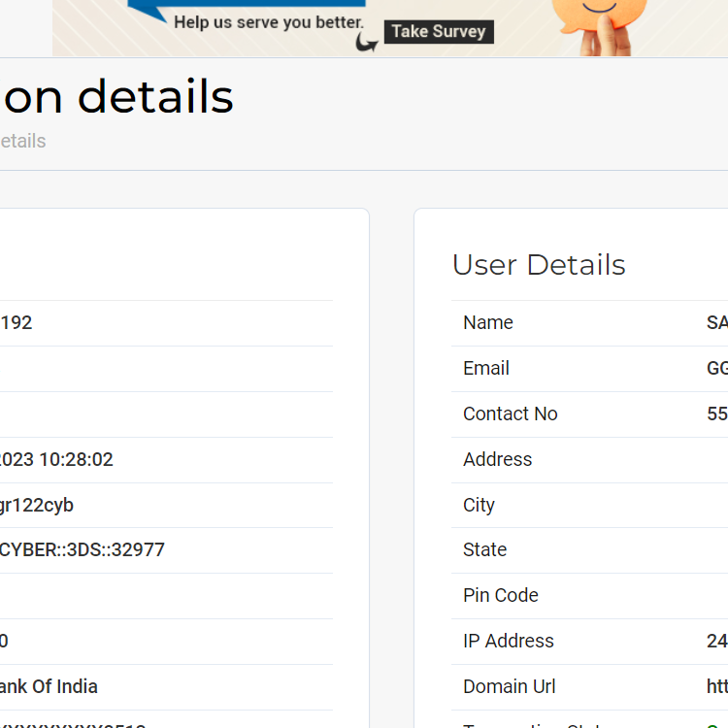Click the 'Bank Of India' value text
Image resolution: width=728 pixels, height=728 pixels.
[49, 687]
